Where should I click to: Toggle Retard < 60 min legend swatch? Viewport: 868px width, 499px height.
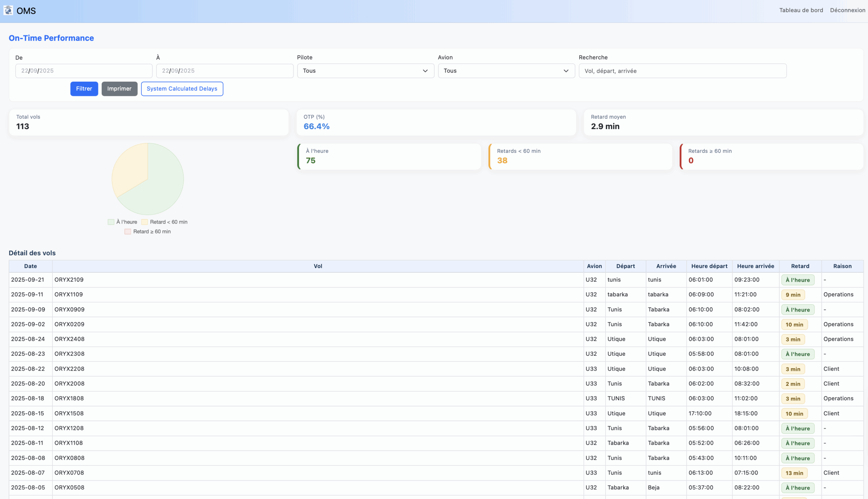click(144, 222)
